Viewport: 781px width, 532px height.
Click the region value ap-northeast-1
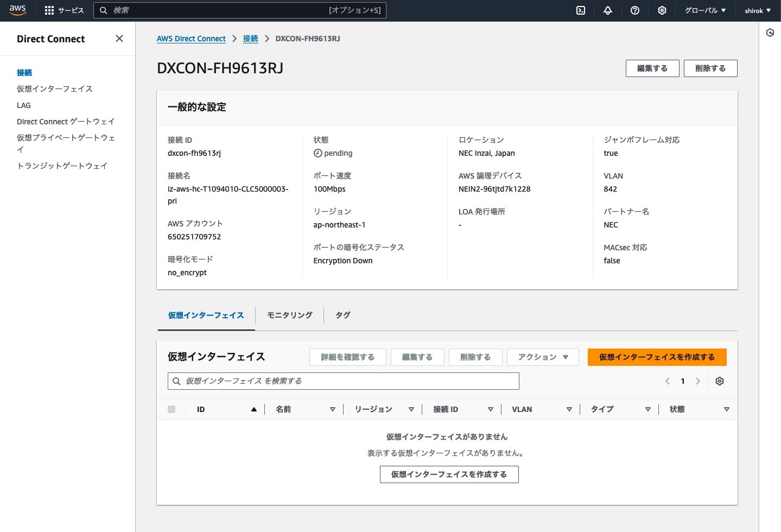click(x=340, y=225)
